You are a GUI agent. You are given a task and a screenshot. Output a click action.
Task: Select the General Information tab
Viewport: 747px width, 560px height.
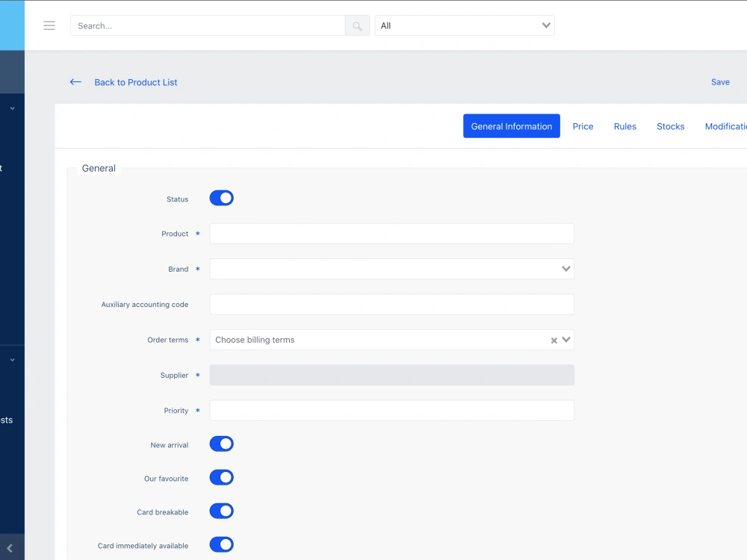pyautogui.click(x=512, y=126)
